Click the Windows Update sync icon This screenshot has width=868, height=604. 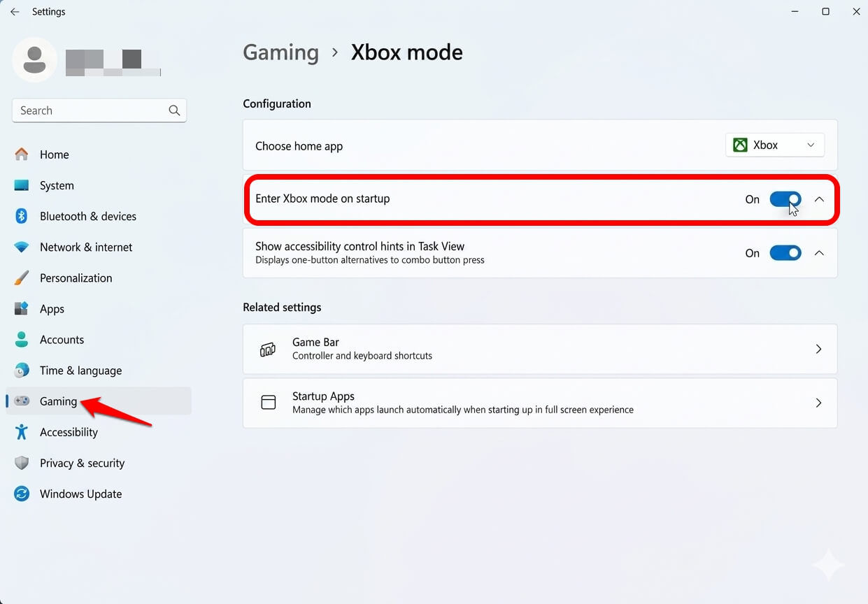point(22,494)
